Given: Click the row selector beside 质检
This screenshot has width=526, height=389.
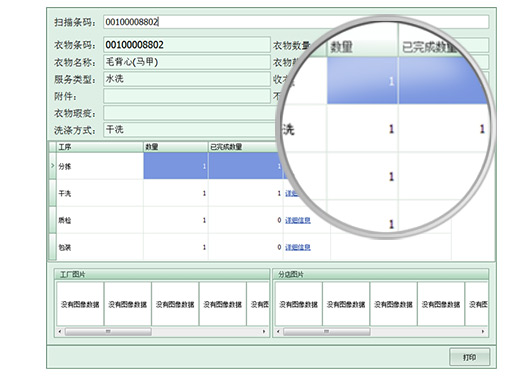Looking at the screenshot, I should coord(53,220).
